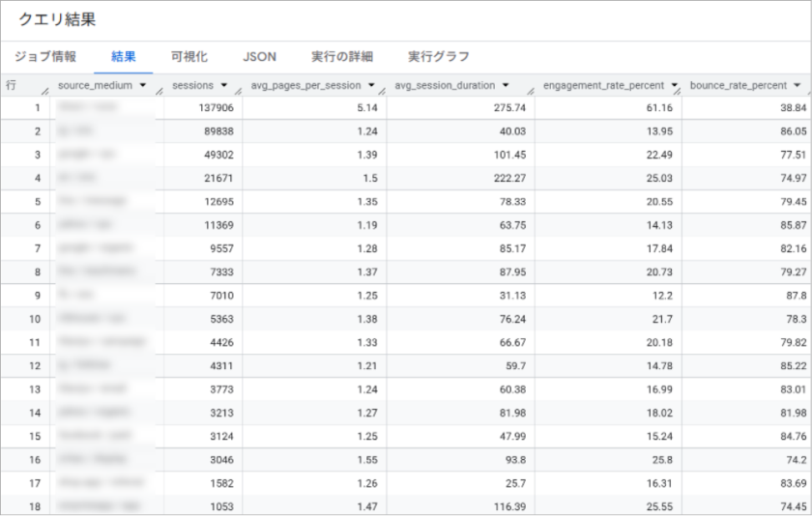Open the engagement_rate_percent column dropdown arrow
Image resolution: width=812 pixels, height=516 pixels.
674,85
